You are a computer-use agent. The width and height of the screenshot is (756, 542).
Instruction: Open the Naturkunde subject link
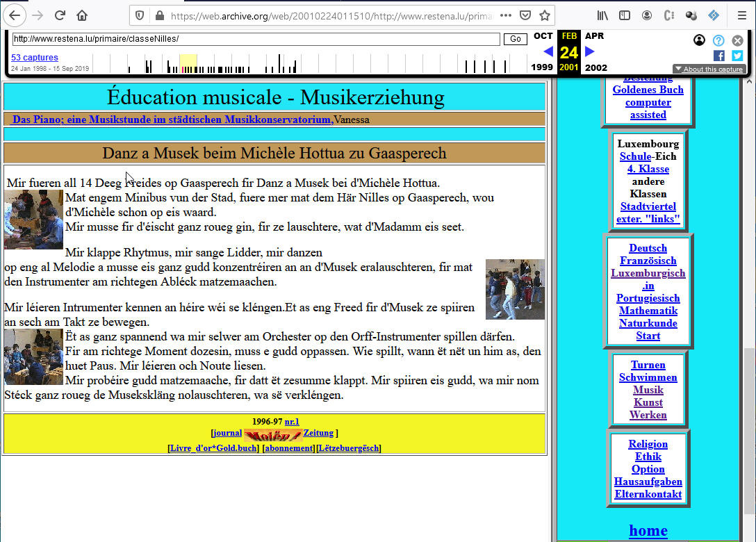(x=648, y=323)
